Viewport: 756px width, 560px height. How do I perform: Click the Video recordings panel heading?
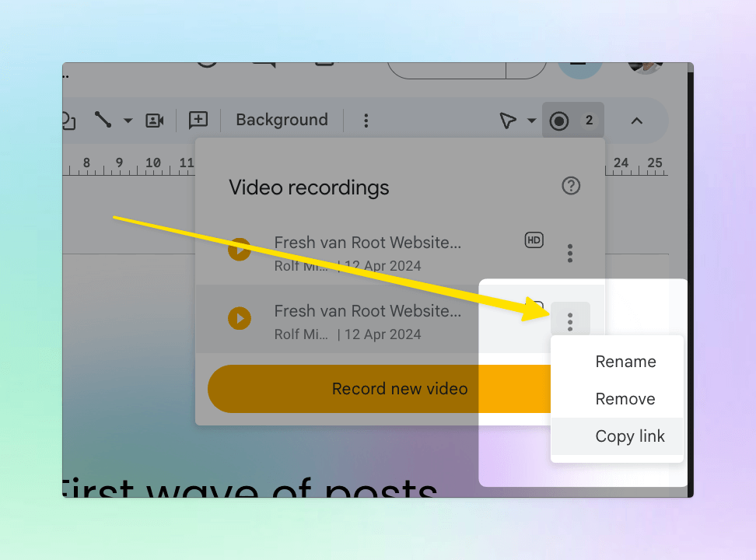click(x=309, y=187)
